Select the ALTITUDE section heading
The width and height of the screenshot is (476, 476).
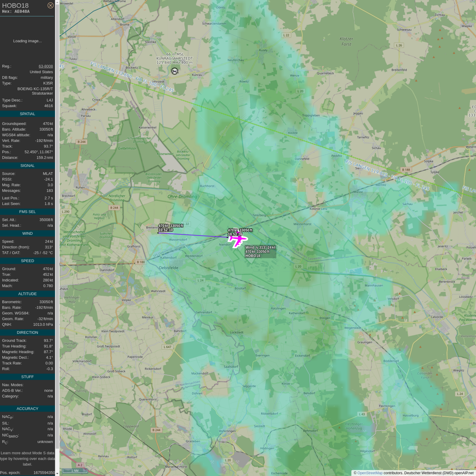[x=27, y=294]
